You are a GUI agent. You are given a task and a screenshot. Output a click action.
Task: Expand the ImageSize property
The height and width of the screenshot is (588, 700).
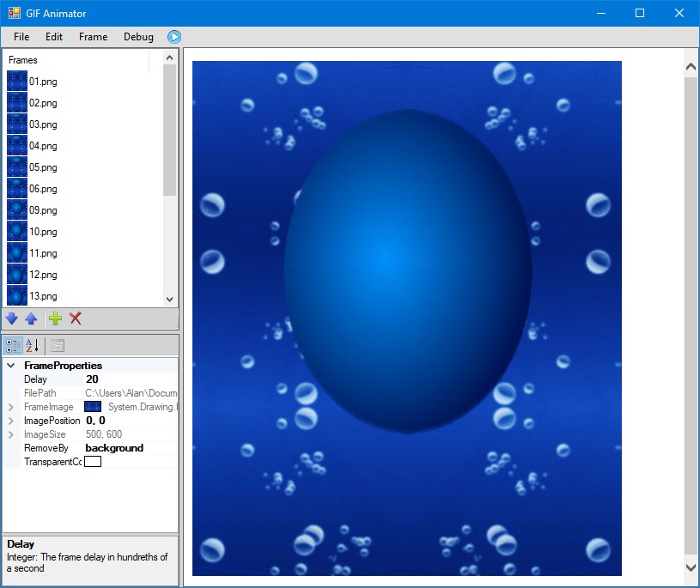(x=11, y=434)
